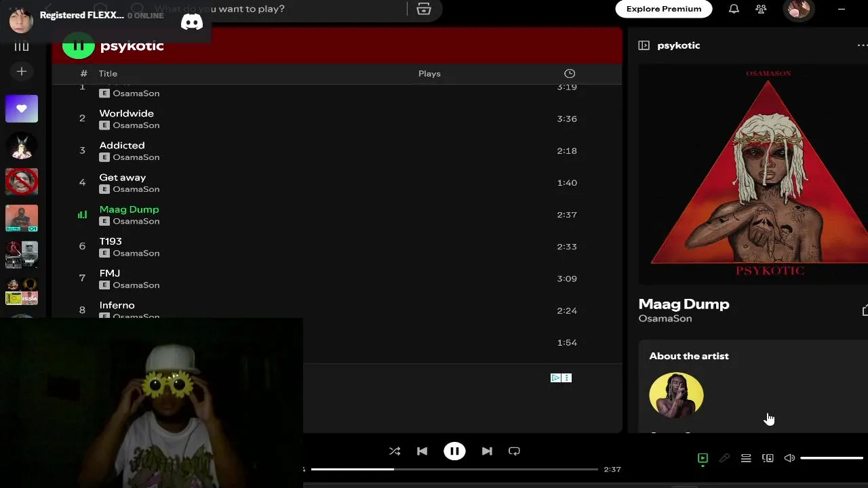Screen dimensions: 868x488
Task: Open the psykotic album cover art
Action: [x=753, y=174]
